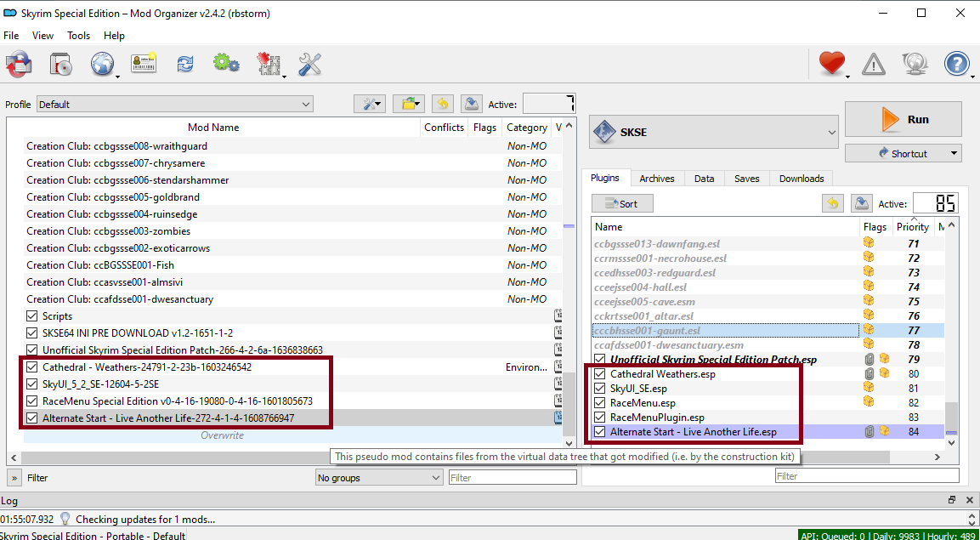Toggle the Scripts mod checkbox

coord(32,316)
